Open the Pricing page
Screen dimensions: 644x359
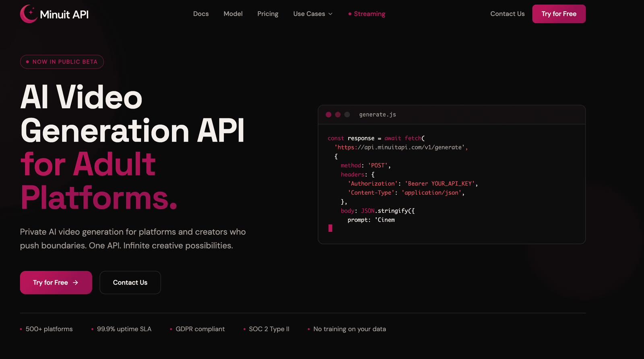(x=268, y=14)
